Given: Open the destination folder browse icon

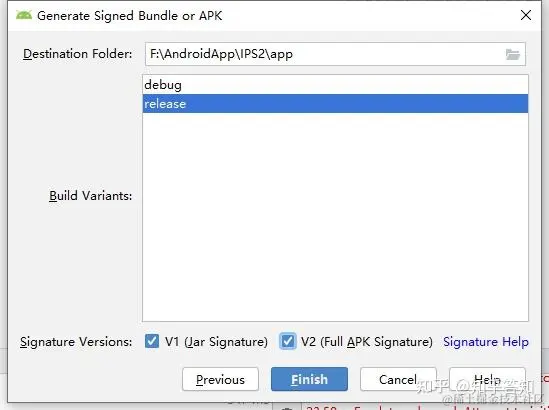Looking at the screenshot, I should coord(513,54).
